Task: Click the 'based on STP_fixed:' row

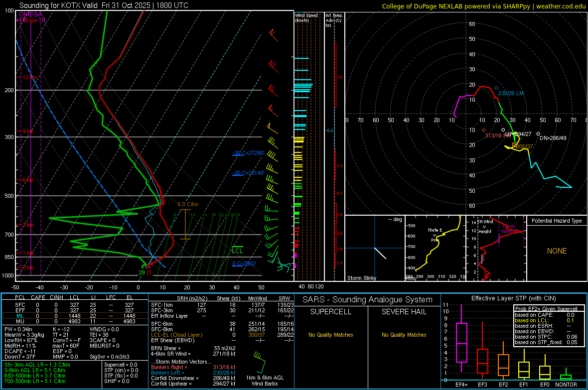Action: pos(546,342)
